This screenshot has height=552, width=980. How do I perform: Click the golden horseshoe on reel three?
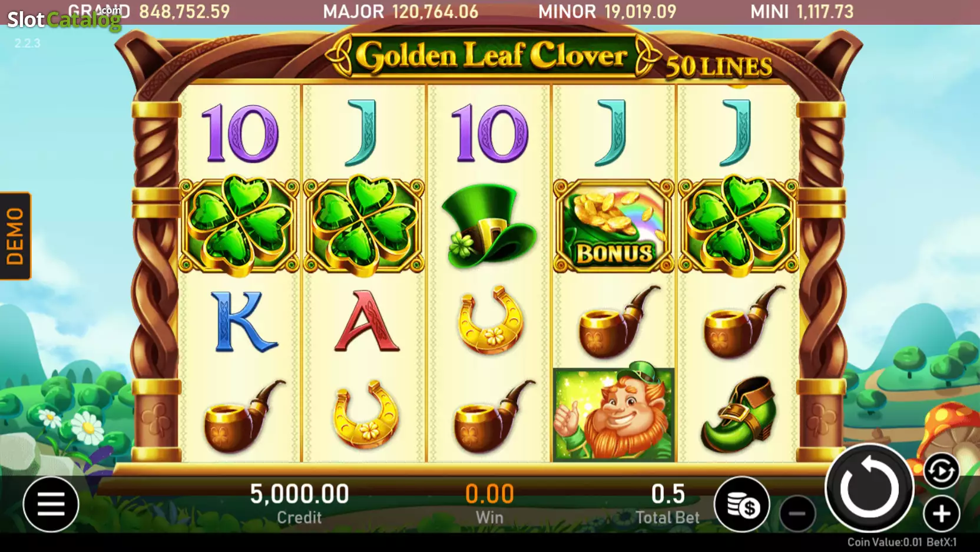tap(490, 320)
